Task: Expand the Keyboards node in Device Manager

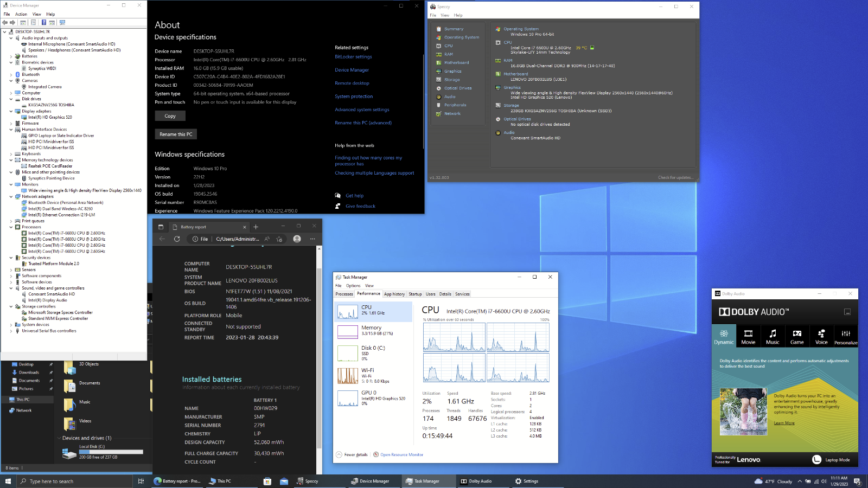Action: [x=11, y=154]
